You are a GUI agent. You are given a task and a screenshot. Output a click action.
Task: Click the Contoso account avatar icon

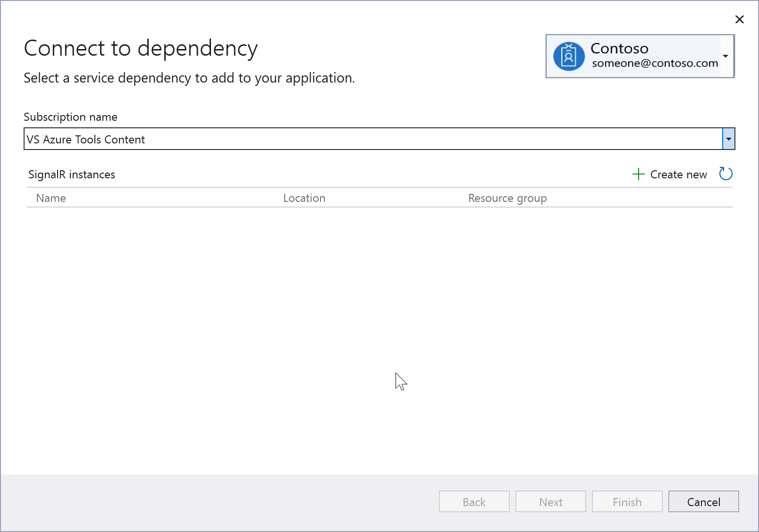point(569,56)
